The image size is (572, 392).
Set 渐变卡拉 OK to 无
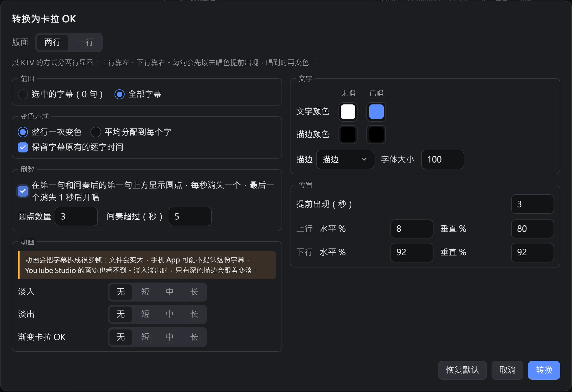(x=121, y=337)
